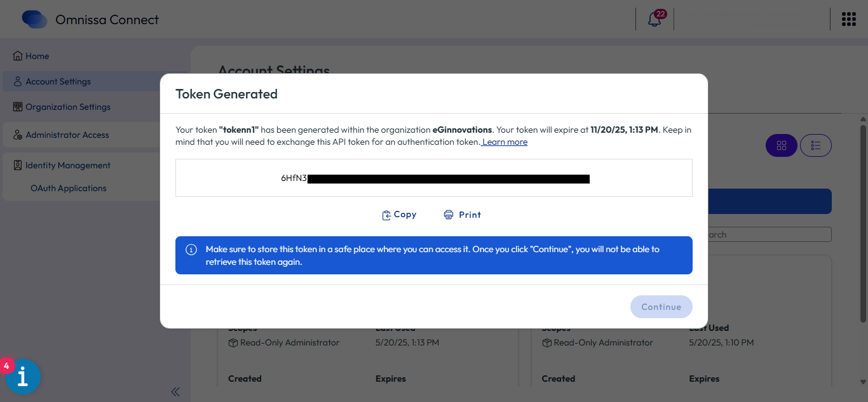Click the Home house icon in sidebar
Screen dimensions: 868x402
click(x=18, y=56)
